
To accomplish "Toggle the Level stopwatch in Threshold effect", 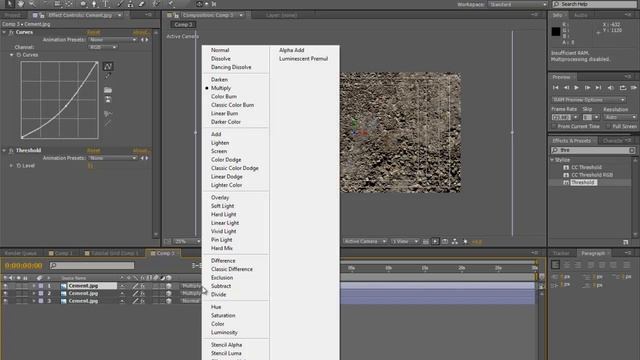I will click(x=19, y=166).
